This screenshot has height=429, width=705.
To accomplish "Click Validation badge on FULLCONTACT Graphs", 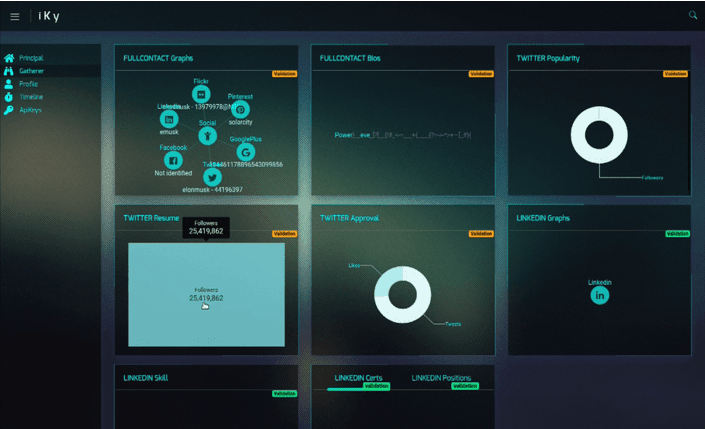I will [284, 74].
